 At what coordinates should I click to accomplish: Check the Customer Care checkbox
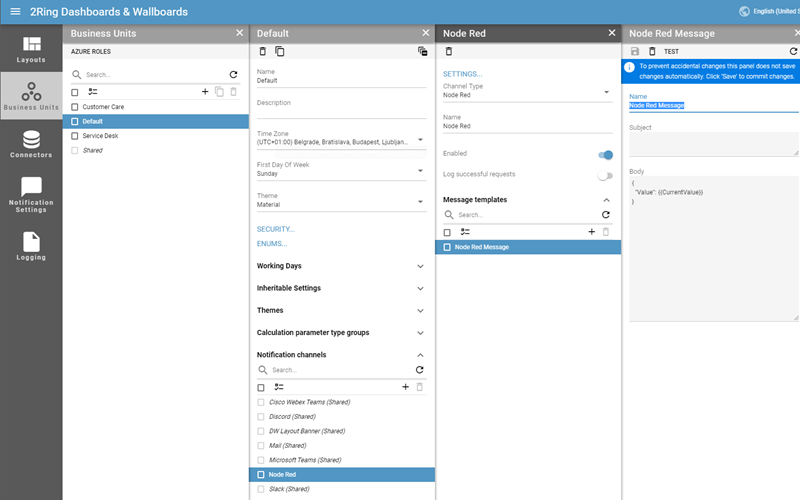(x=75, y=106)
